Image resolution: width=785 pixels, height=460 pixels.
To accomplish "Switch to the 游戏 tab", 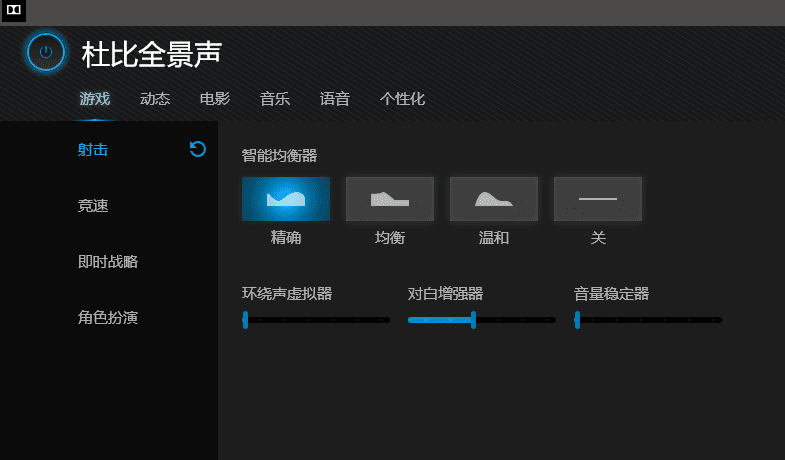I will pyautogui.click(x=95, y=99).
